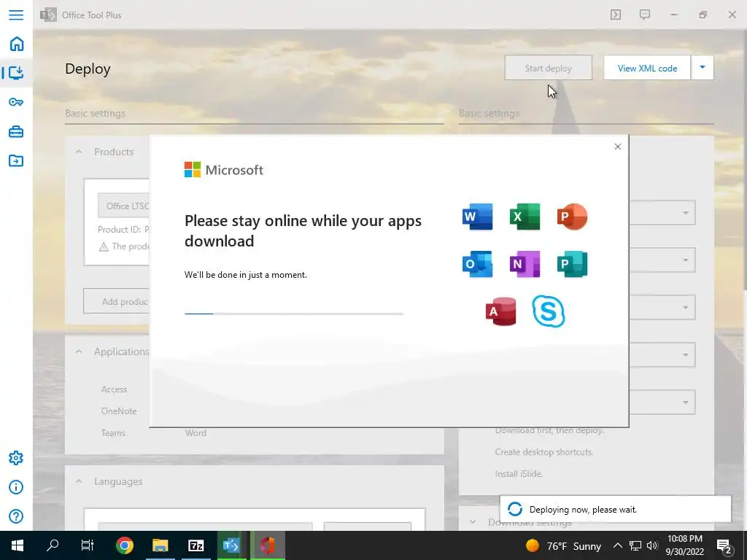Toggle the OneNote application option
The image size is (747, 560).
click(119, 411)
